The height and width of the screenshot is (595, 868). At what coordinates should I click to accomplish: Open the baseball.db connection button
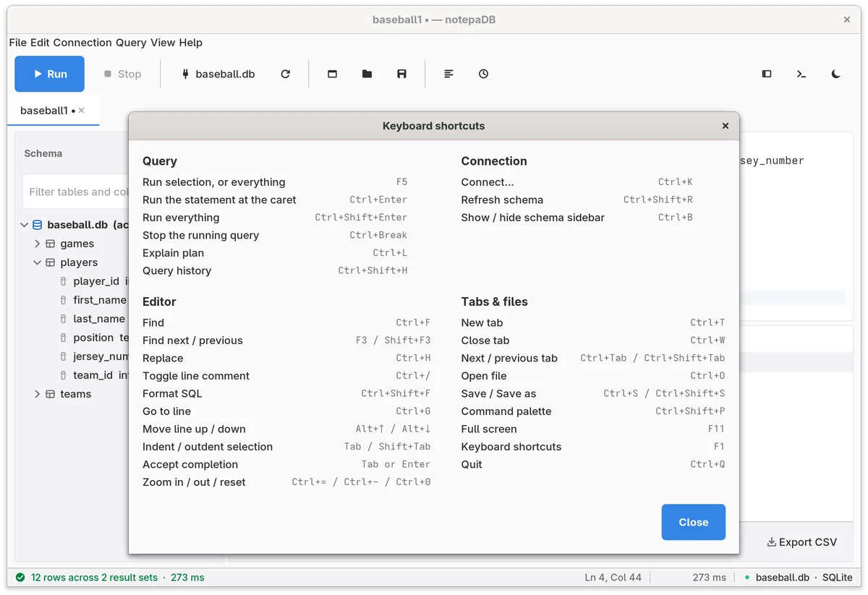coord(218,74)
